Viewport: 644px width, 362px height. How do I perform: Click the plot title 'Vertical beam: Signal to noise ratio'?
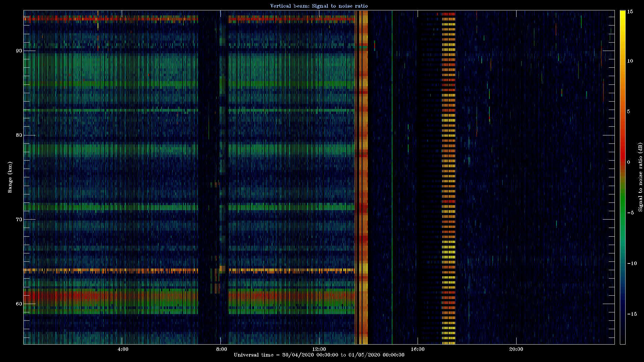pyautogui.click(x=319, y=6)
